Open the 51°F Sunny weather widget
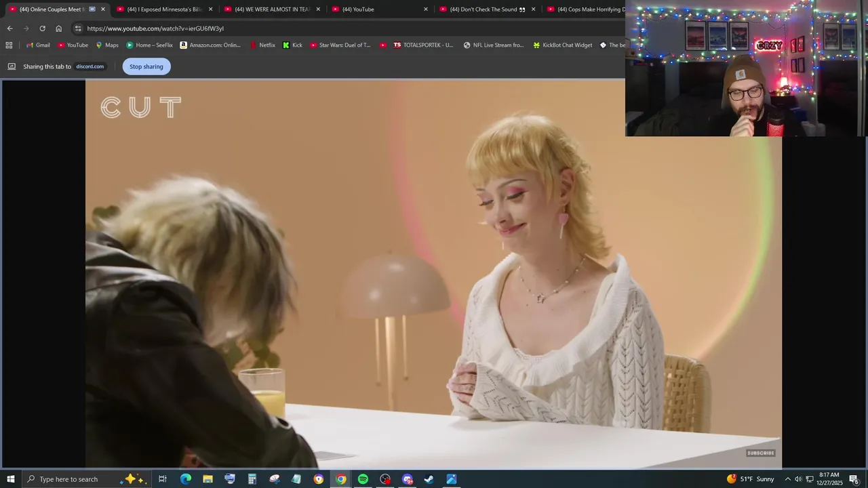Image resolution: width=868 pixels, height=488 pixels. (x=751, y=479)
